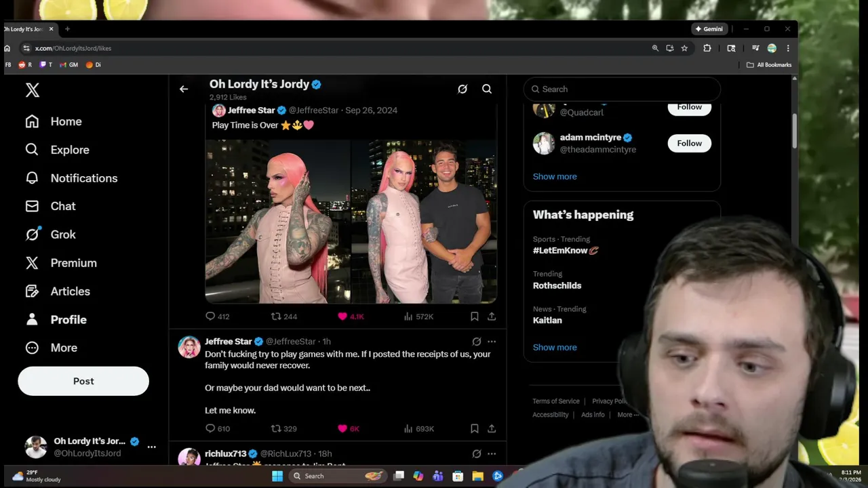The width and height of the screenshot is (868, 488).
Task: Open the Accessibility footer link
Action: click(551, 415)
